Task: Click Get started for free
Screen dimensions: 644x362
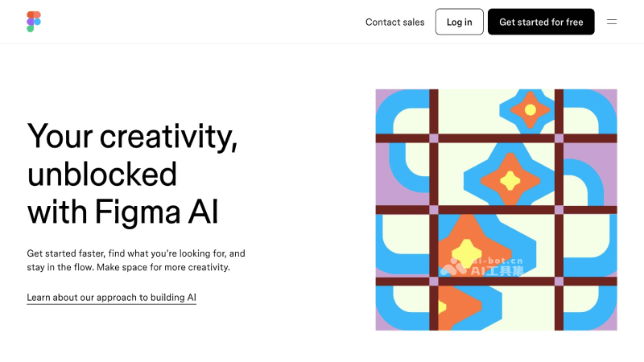Action: pos(541,22)
